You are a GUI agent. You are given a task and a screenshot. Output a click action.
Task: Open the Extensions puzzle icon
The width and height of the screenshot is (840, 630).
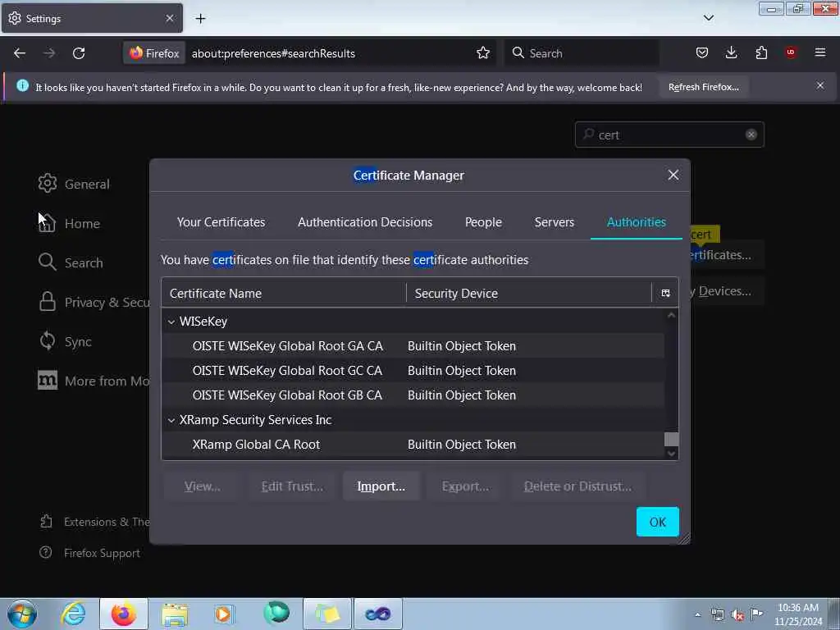(x=761, y=52)
